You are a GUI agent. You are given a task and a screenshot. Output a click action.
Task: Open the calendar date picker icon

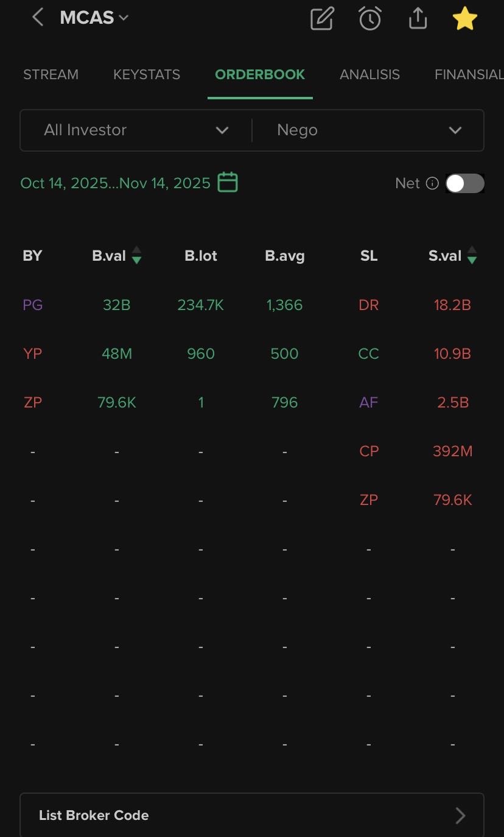pyautogui.click(x=228, y=183)
